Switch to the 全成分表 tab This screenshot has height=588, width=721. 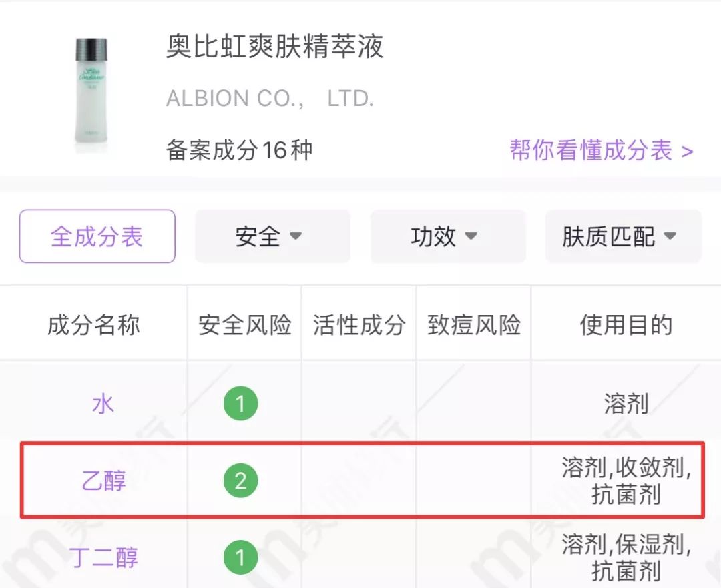pyautogui.click(x=96, y=236)
